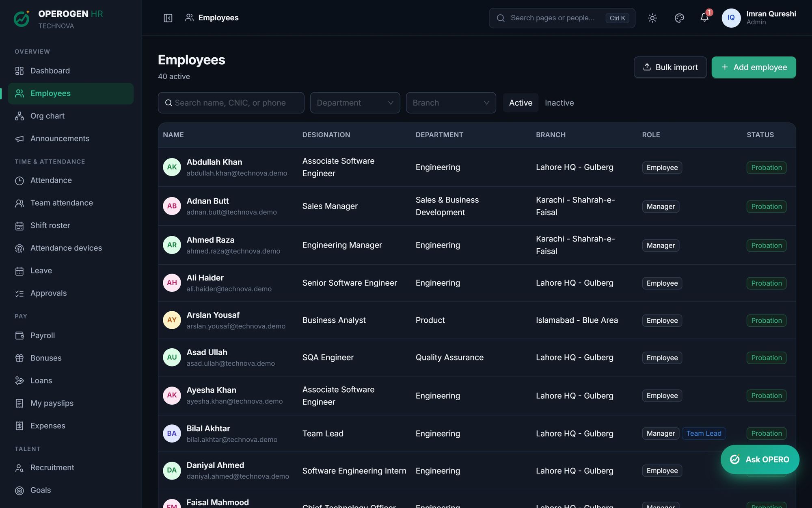Click the Add employee button
This screenshot has height=508, width=812.
[x=754, y=67]
